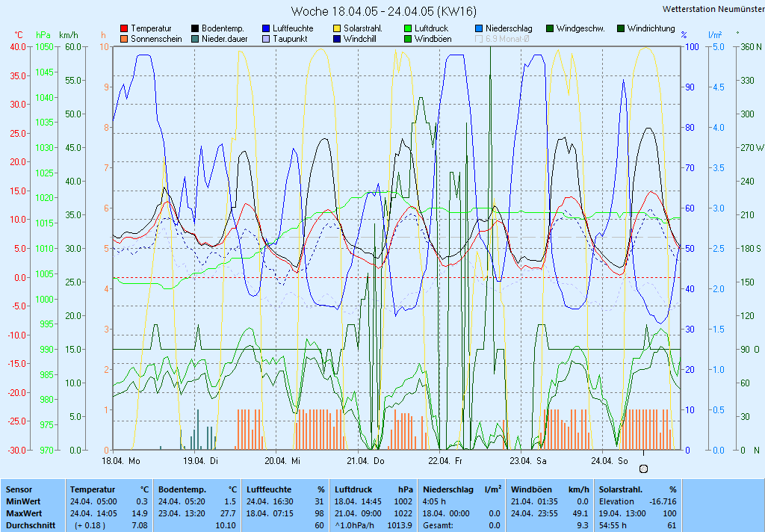This screenshot has width=765, height=532.
Task: Toggle the blue Niederschlag legend box
Action: [479, 29]
